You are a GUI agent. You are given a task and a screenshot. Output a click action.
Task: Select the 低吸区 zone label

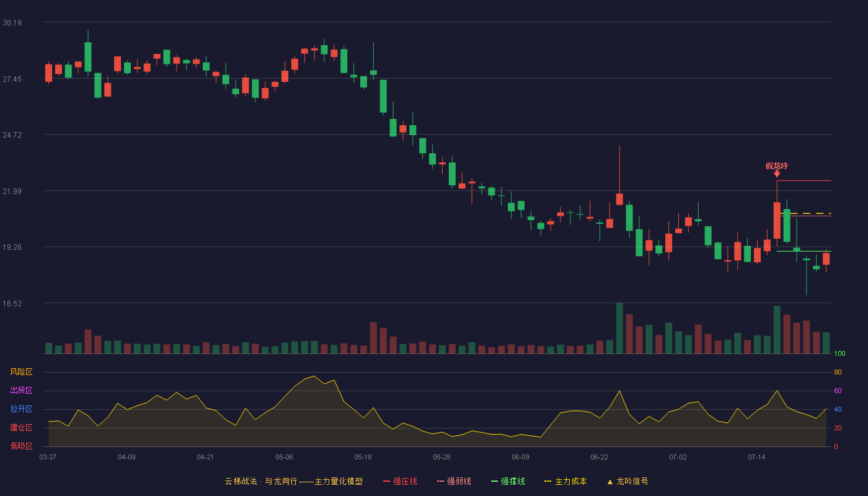point(21,446)
